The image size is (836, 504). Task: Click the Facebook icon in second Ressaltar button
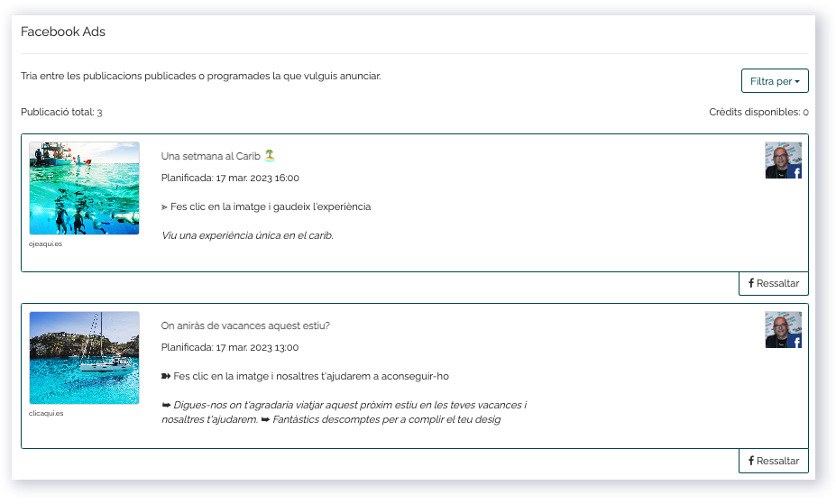(x=751, y=461)
